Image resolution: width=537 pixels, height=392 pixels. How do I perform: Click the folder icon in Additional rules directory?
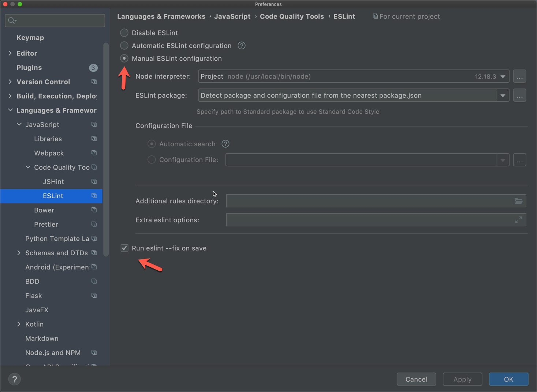click(x=518, y=201)
